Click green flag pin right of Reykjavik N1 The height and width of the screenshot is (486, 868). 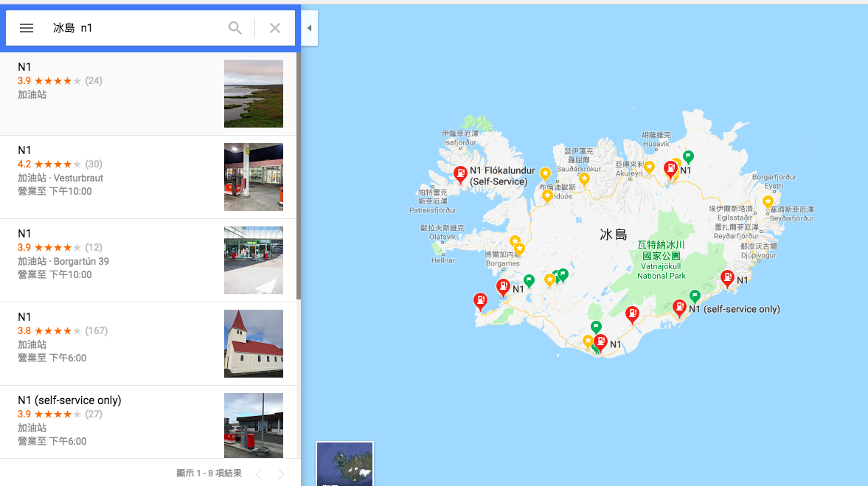(x=529, y=281)
